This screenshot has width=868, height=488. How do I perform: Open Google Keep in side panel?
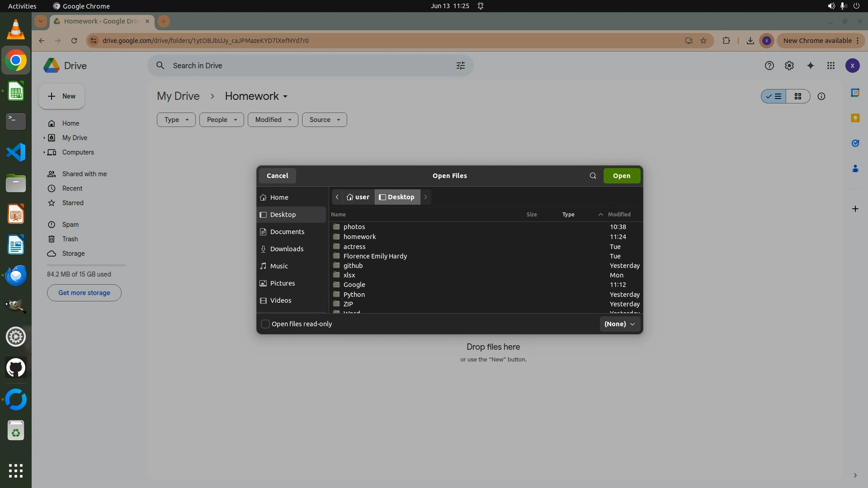(854, 118)
